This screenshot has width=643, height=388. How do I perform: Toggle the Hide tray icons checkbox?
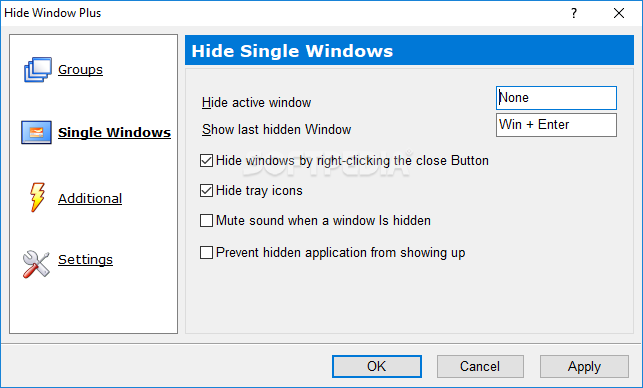click(206, 190)
